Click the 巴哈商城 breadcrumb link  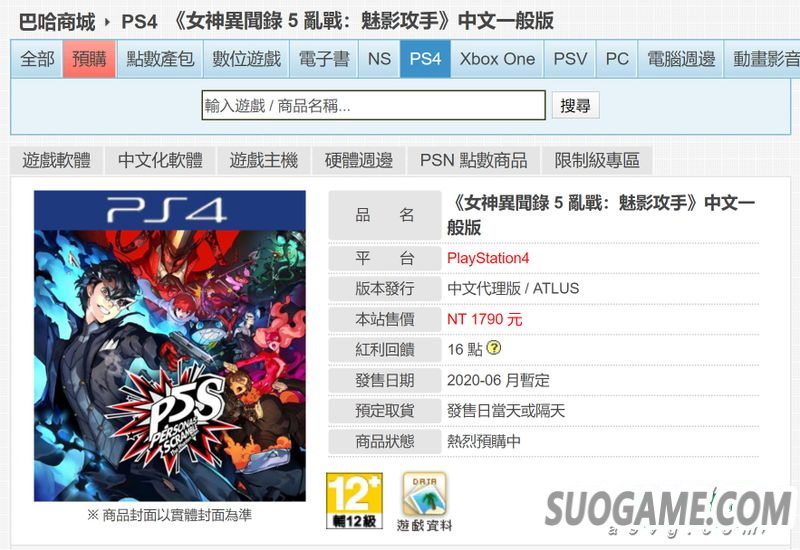point(57,22)
